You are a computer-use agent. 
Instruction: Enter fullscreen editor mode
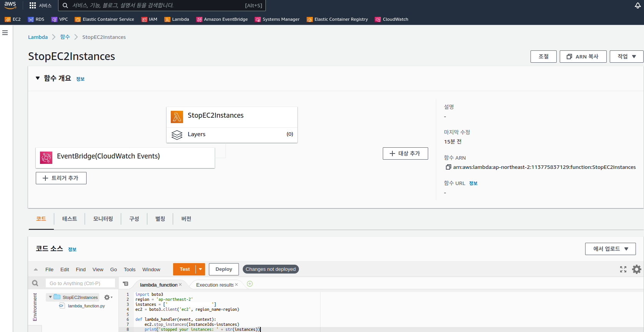[623, 269]
